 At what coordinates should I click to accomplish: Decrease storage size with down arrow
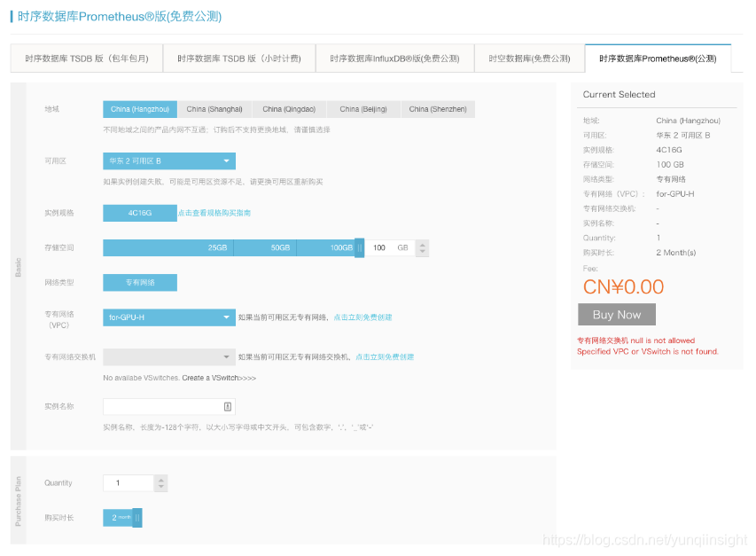(x=423, y=252)
